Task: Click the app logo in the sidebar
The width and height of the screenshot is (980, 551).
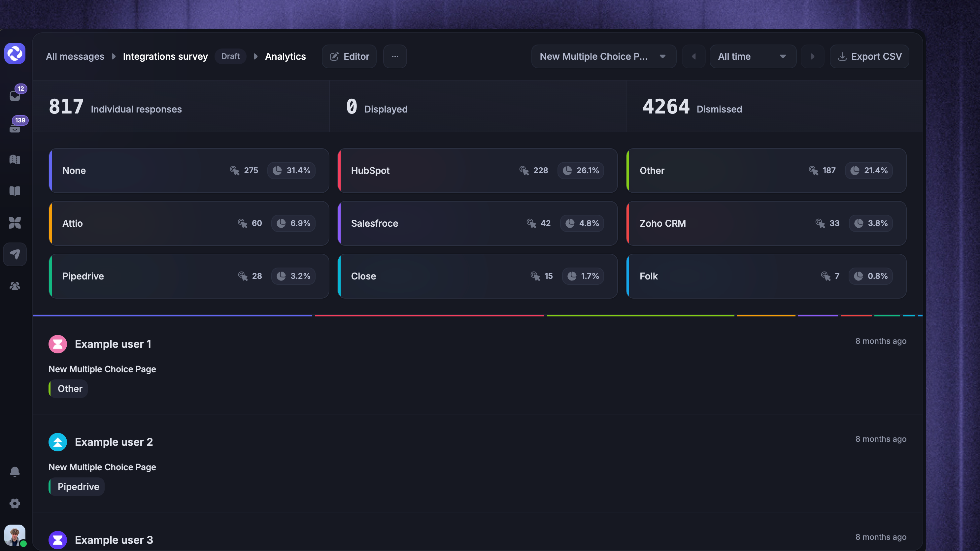Action: click(15, 53)
